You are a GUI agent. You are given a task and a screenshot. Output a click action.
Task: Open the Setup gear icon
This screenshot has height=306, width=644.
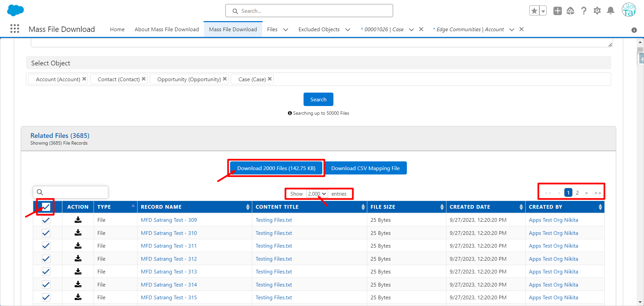(x=597, y=11)
